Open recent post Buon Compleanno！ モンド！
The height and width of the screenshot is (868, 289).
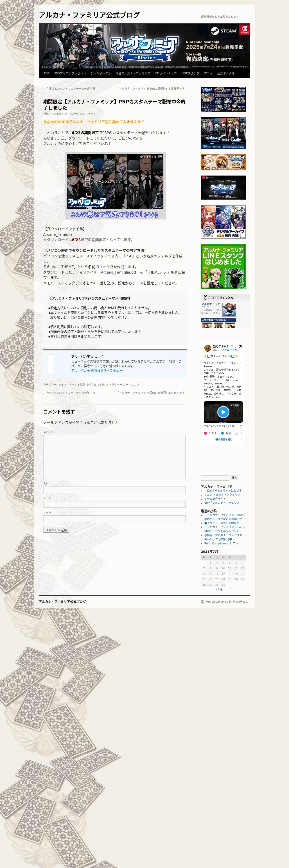(224, 543)
